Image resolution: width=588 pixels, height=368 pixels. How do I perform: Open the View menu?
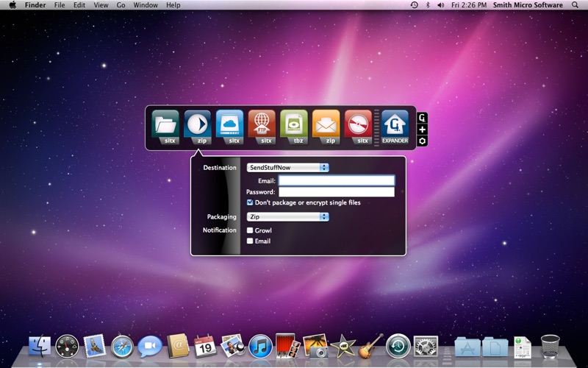pos(101,5)
